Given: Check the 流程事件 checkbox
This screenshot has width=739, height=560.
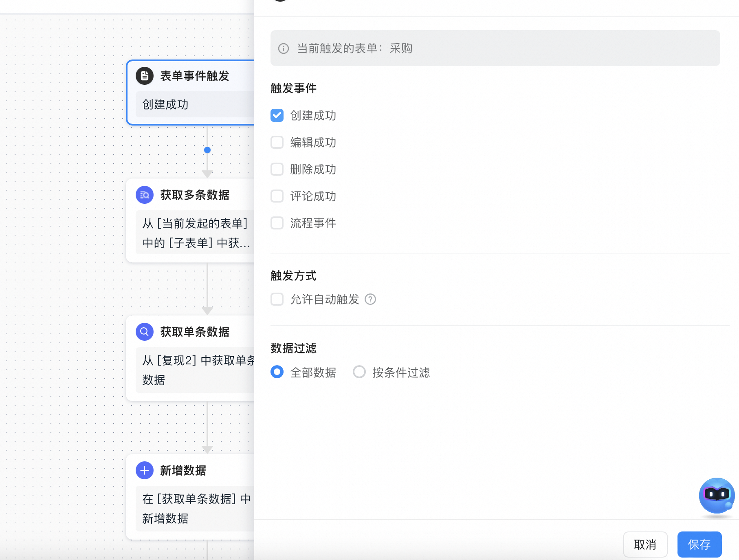Looking at the screenshot, I should (x=277, y=223).
